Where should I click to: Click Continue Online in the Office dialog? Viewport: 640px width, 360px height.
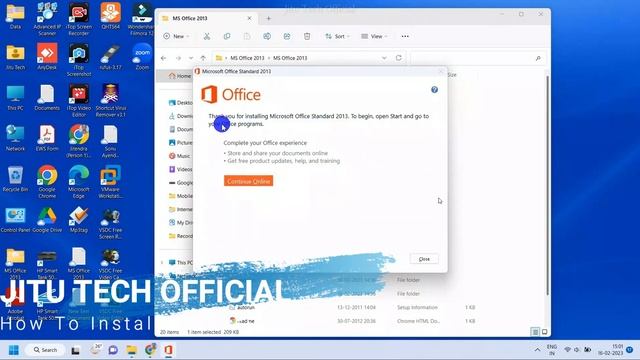coord(248,181)
